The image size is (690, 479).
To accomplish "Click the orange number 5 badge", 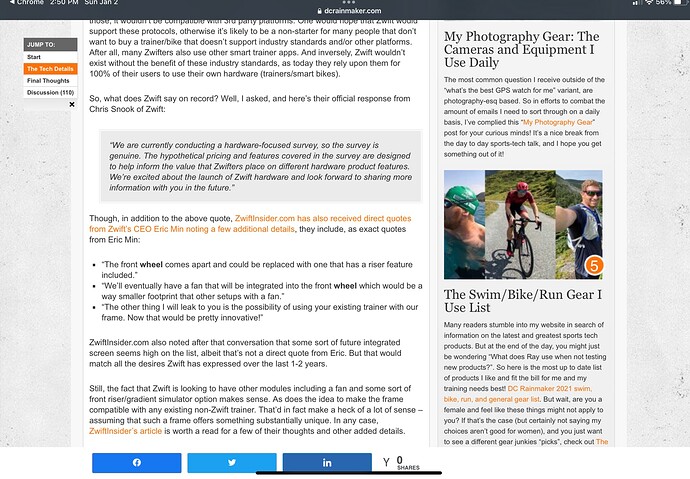I will (594, 265).
